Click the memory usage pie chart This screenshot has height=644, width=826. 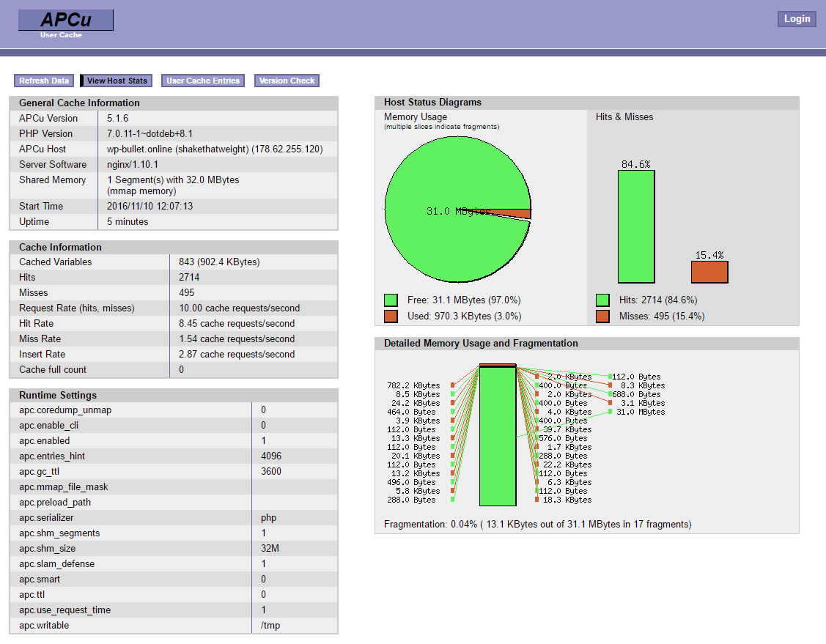(x=458, y=210)
